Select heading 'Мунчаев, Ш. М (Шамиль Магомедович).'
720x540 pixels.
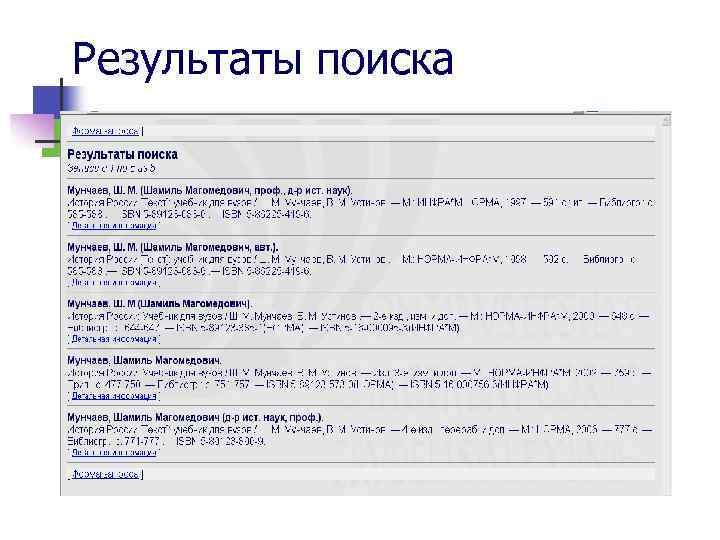point(160,304)
